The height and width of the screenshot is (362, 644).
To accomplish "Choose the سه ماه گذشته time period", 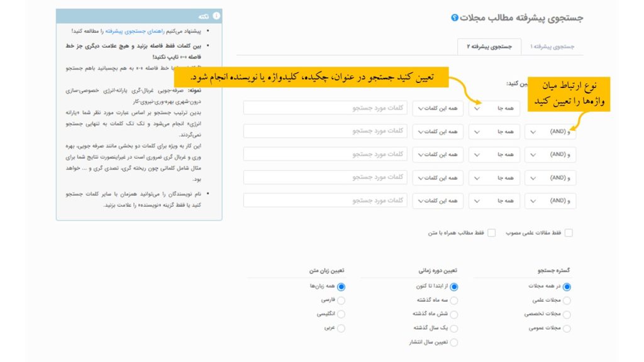I will (454, 300).
